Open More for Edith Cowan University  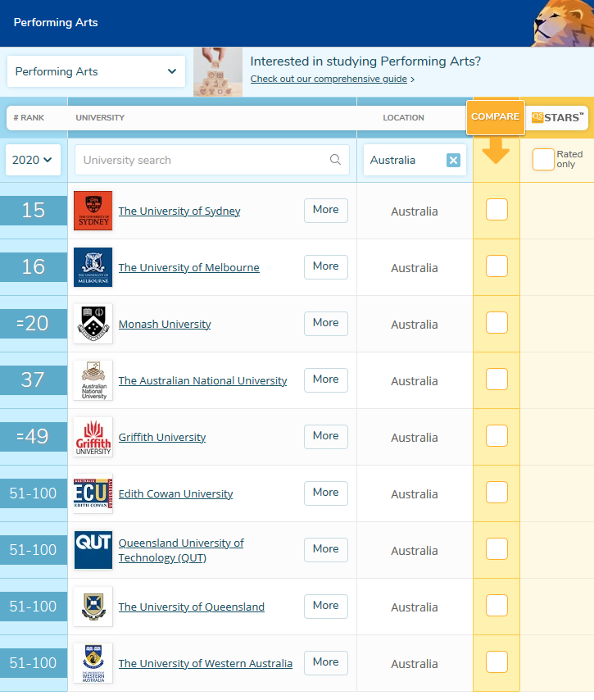tap(326, 493)
